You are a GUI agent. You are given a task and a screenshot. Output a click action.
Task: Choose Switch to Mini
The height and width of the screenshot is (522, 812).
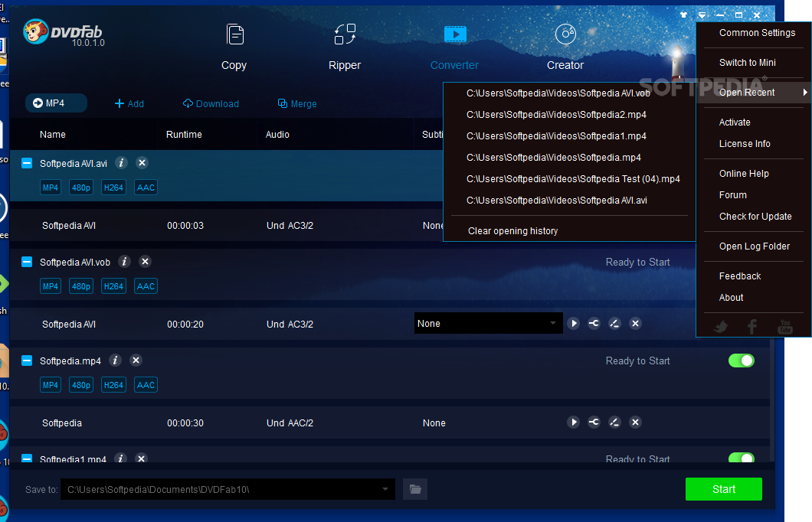(x=747, y=63)
